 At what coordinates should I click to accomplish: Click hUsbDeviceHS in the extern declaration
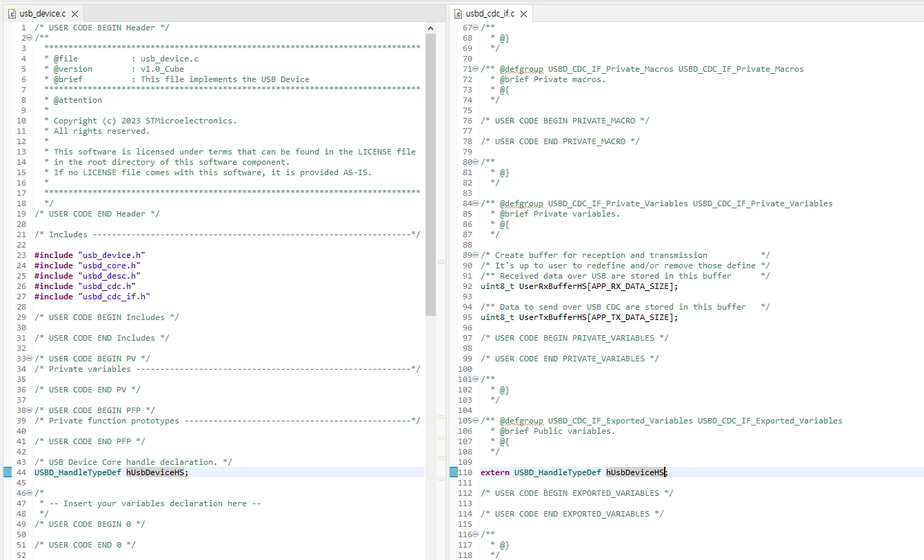636,472
